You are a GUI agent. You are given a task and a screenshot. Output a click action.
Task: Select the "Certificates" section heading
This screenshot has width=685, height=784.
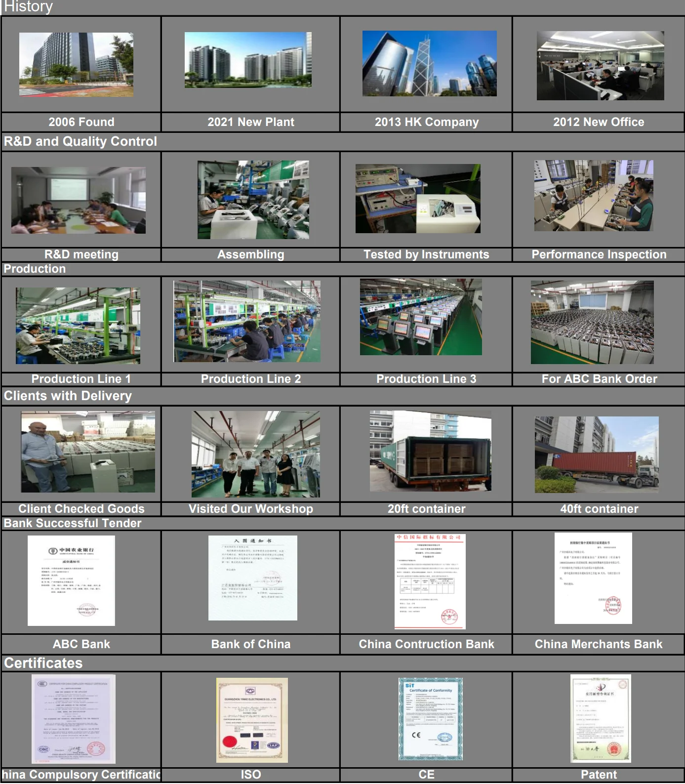[x=43, y=663]
